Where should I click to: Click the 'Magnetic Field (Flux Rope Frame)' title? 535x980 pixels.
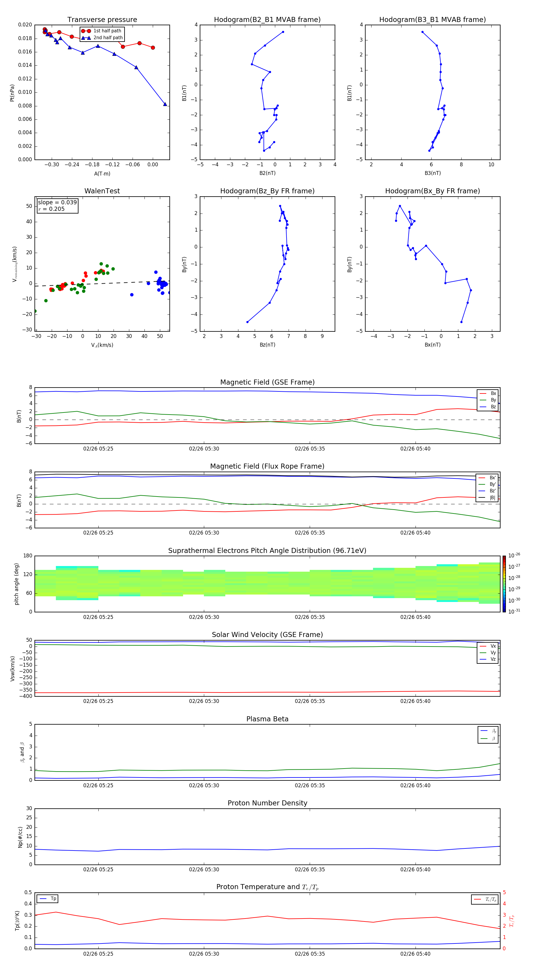(x=267, y=467)
